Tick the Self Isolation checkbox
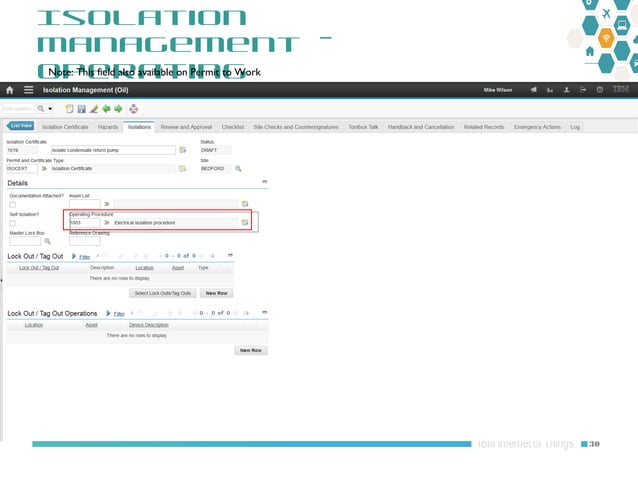638x479 pixels. (x=13, y=223)
